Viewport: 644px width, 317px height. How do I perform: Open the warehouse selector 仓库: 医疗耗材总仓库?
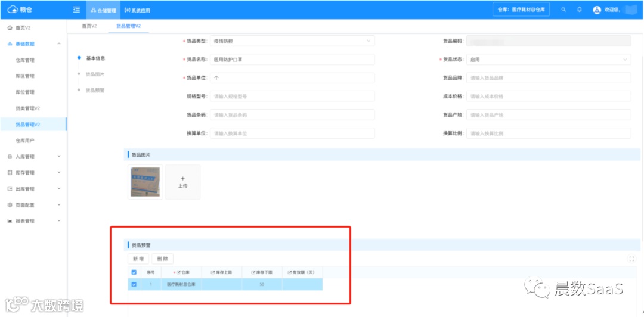(521, 10)
